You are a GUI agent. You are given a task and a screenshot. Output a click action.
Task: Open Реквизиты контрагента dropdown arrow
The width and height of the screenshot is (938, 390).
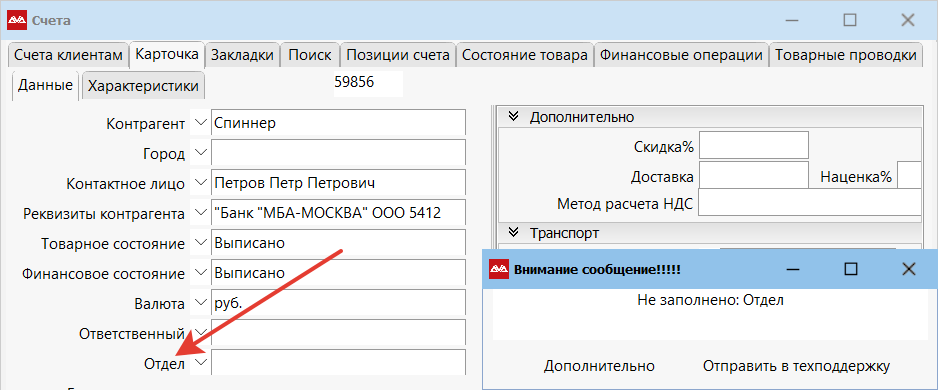(x=200, y=213)
